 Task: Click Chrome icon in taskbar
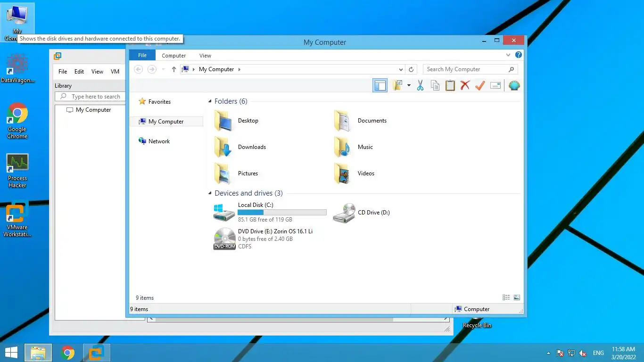click(68, 353)
